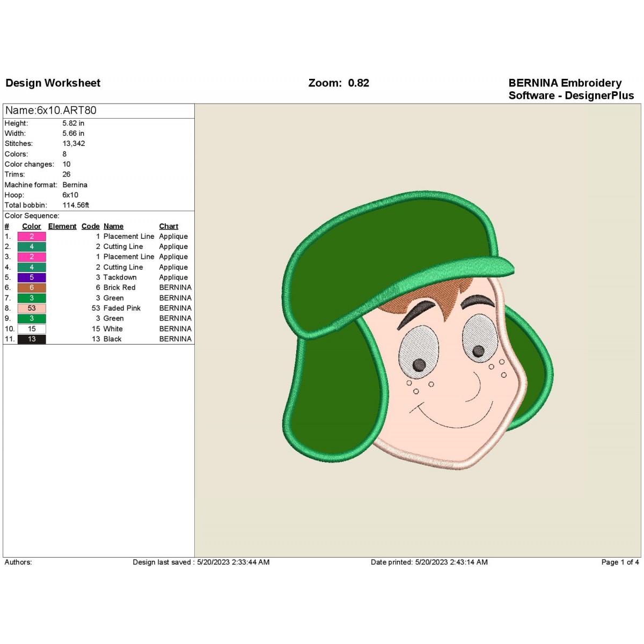Click Cutting Line in row 4

tap(123, 267)
